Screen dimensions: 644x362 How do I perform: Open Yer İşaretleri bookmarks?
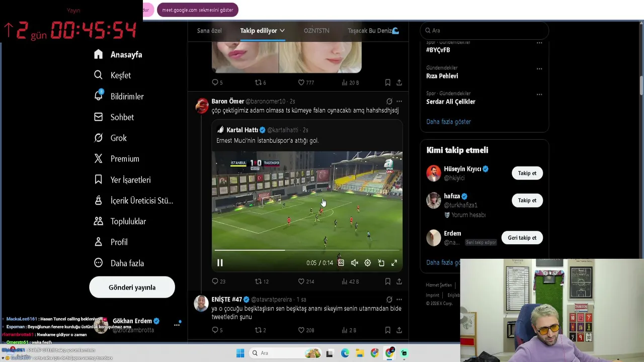coord(122,179)
